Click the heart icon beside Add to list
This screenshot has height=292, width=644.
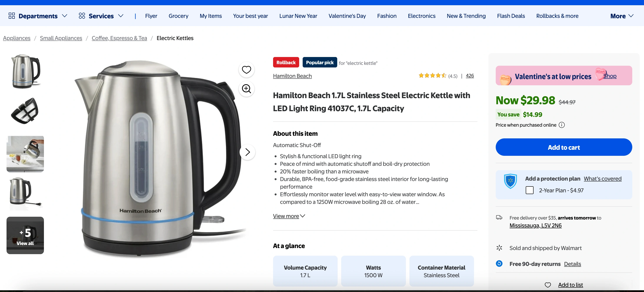548,285
